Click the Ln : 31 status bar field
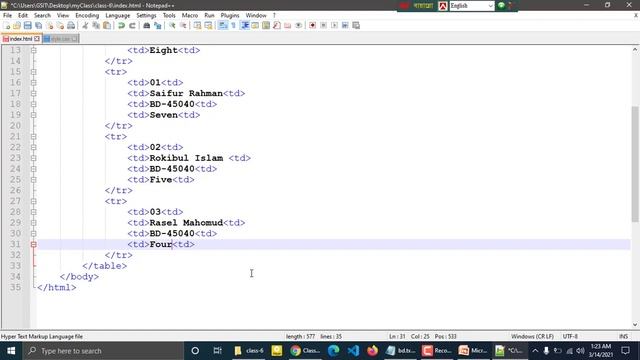 [x=397, y=336]
